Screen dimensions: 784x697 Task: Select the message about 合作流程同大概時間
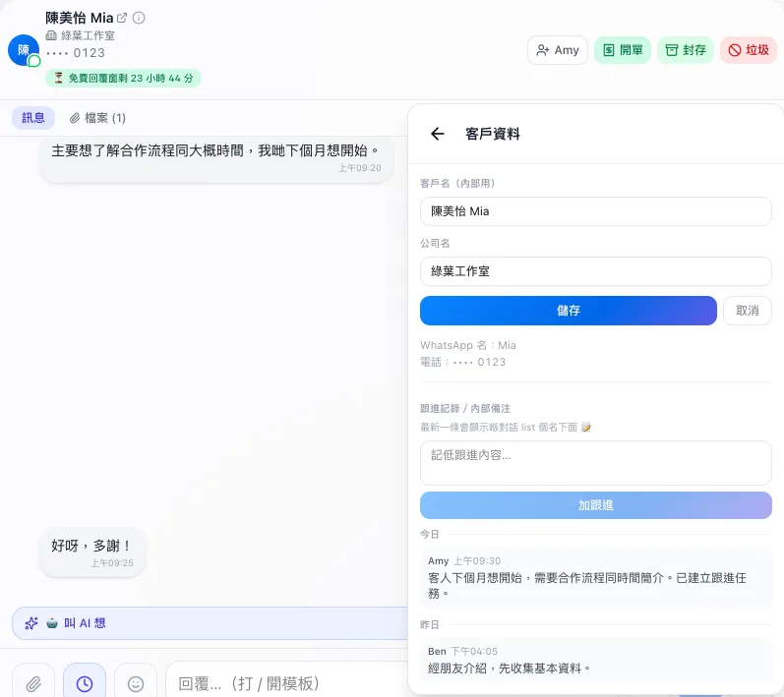(216, 158)
